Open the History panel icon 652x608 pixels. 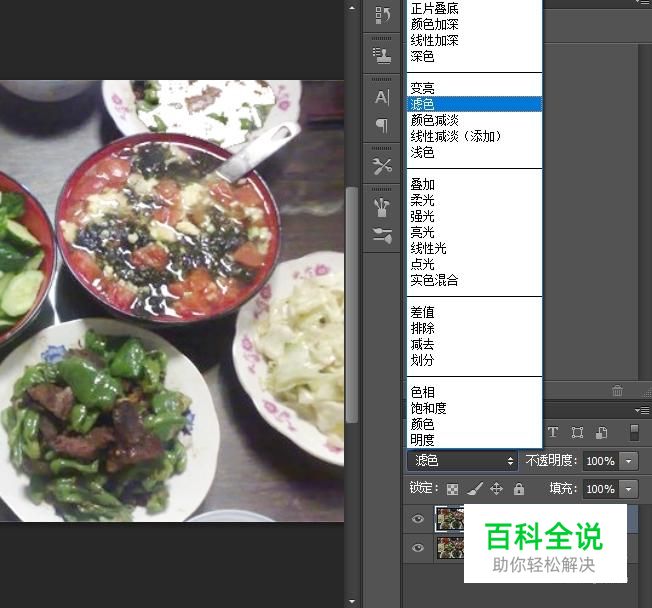(382, 16)
